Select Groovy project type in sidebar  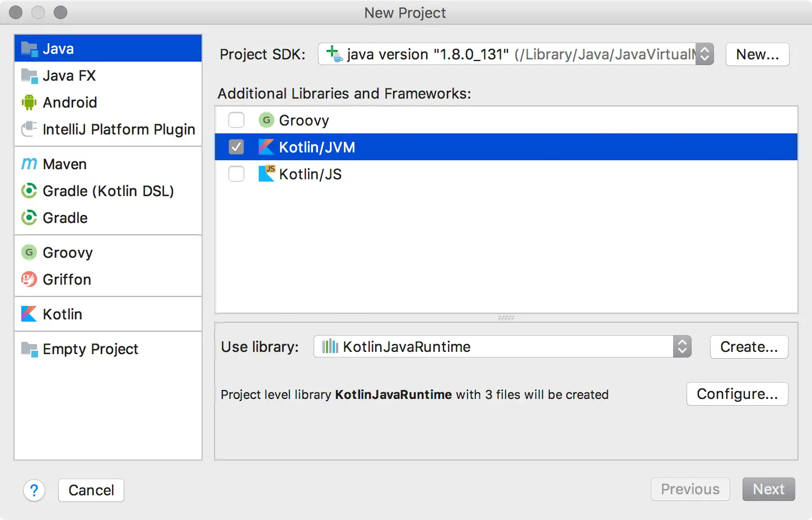click(67, 252)
